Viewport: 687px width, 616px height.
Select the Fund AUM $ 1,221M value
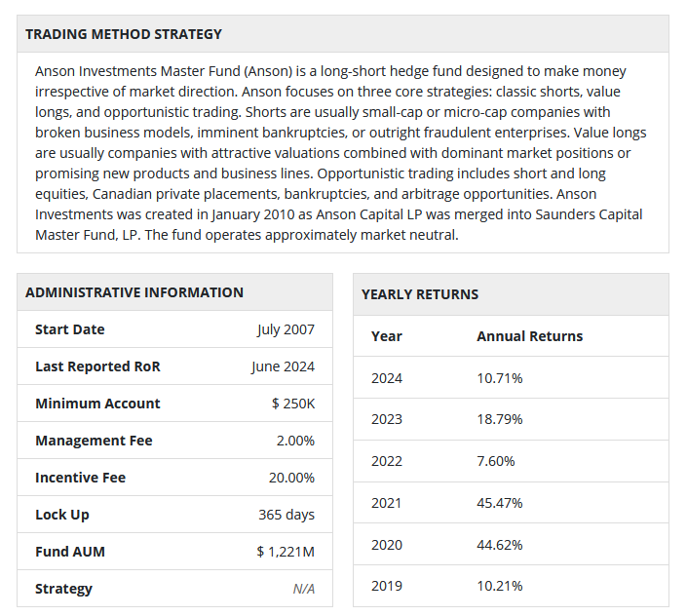click(x=286, y=552)
